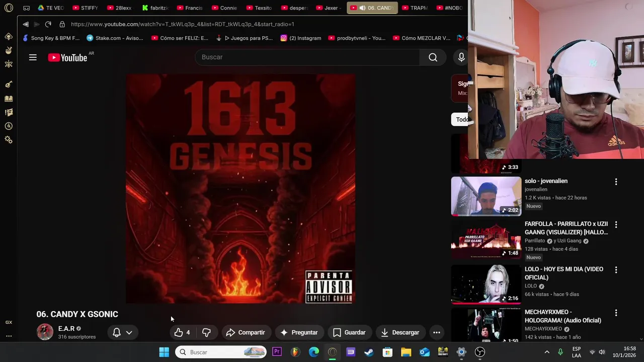The height and width of the screenshot is (362, 644).
Task: Click the site security padlock icon
Action: point(62,24)
